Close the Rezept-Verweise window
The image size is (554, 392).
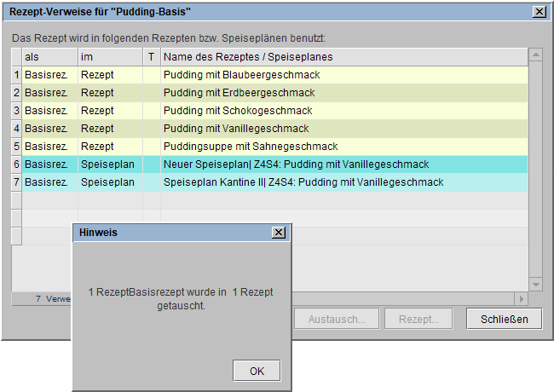click(x=539, y=12)
